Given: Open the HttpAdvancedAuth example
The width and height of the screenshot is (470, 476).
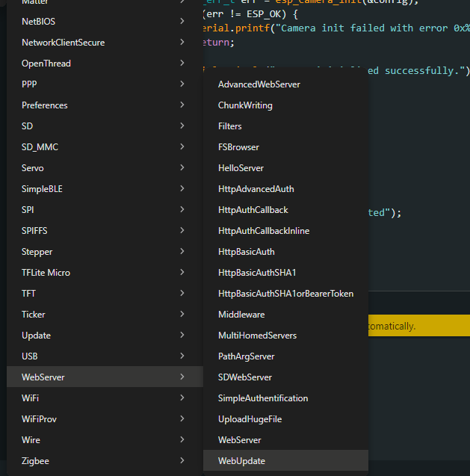Looking at the screenshot, I should pos(285,189).
